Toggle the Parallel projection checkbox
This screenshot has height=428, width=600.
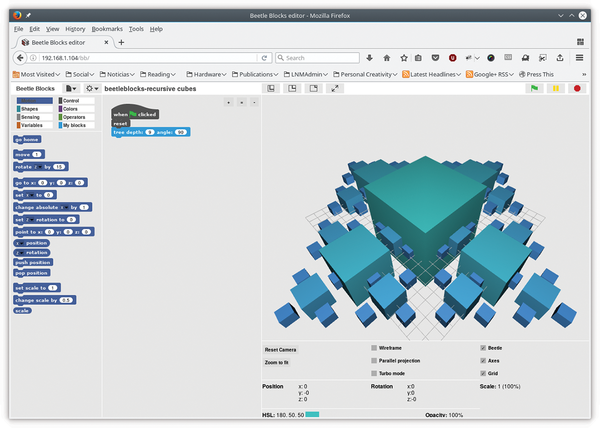pyautogui.click(x=374, y=360)
